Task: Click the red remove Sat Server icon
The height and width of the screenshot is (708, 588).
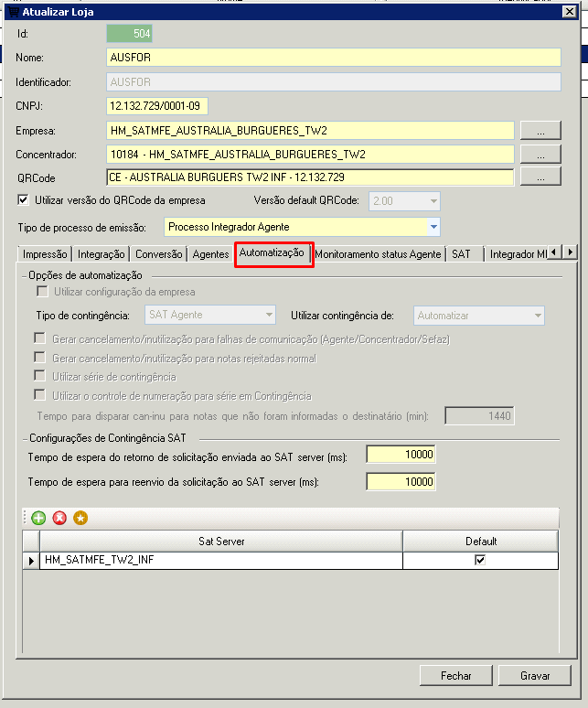Action: pos(59,519)
